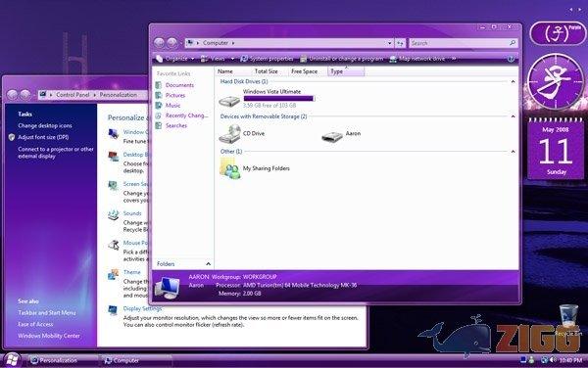Click the Mouse Pointers icon
The width and height of the screenshot is (588, 368).
[x=113, y=245]
